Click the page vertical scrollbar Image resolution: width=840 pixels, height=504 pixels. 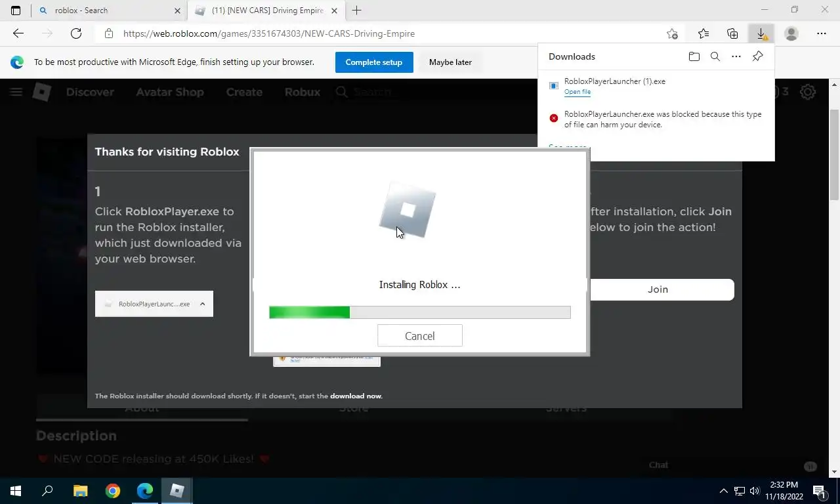pos(835,154)
